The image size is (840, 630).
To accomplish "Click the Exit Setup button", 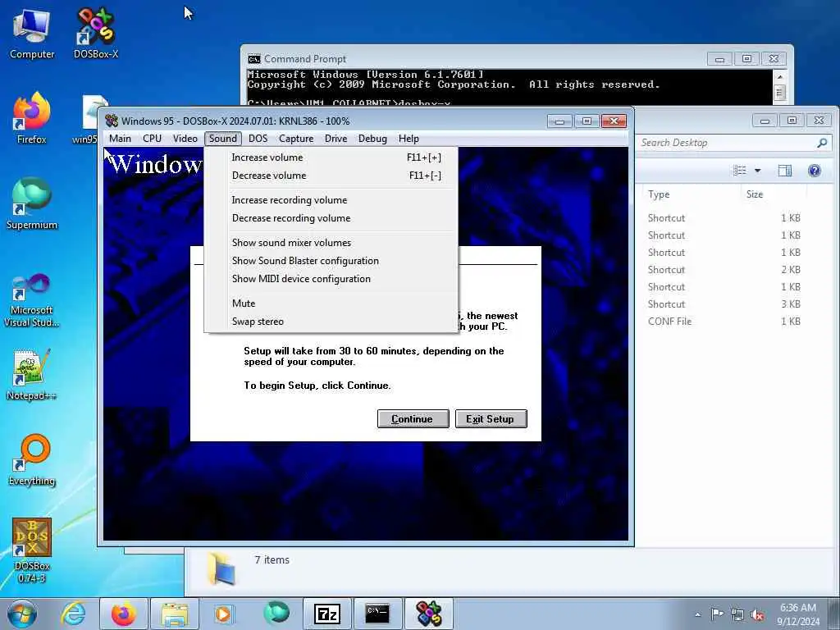I will pos(491,419).
